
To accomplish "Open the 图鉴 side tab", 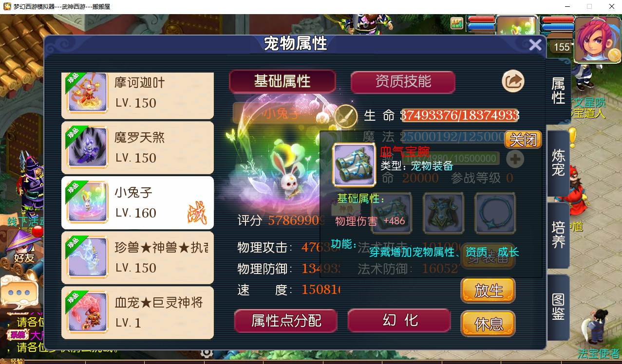I will 558,307.
